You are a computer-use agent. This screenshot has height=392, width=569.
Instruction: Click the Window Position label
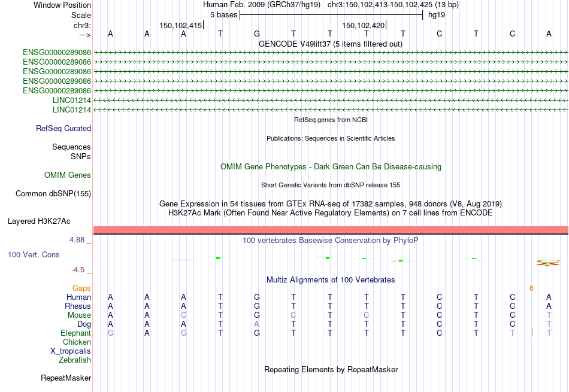(x=62, y=5)
